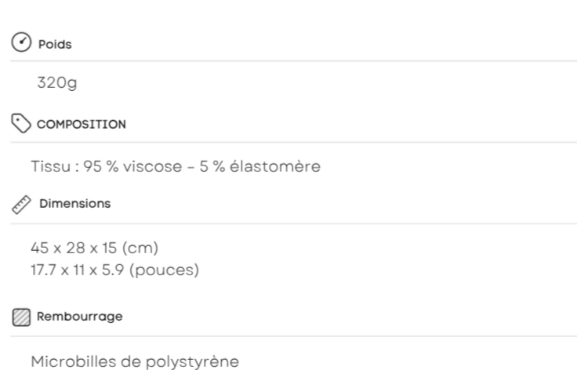Click the divider line under Rembourrage
This screenshot has height=392, width=577.
[x=294, y=336]
